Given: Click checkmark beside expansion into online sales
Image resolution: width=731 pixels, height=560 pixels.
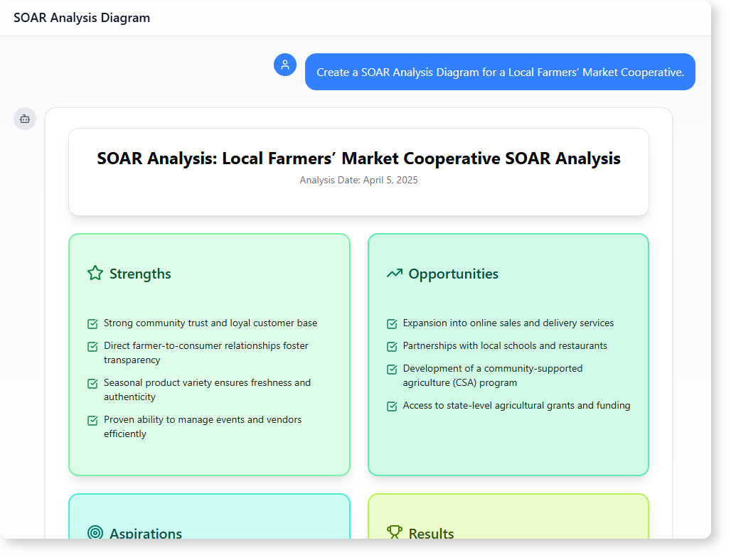Looking at the screenshot, I should coord(392,324).
